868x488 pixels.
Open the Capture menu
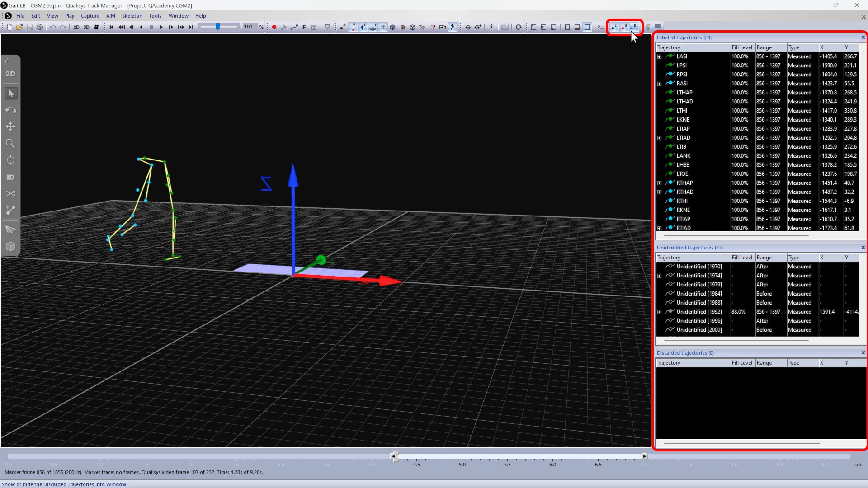tap(90, 16)
